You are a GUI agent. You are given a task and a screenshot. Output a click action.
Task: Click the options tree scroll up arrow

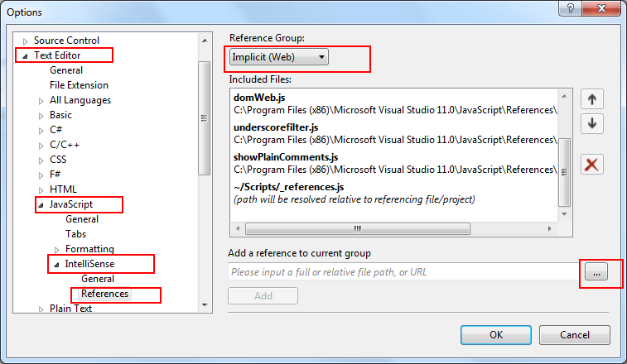(205, 41)
